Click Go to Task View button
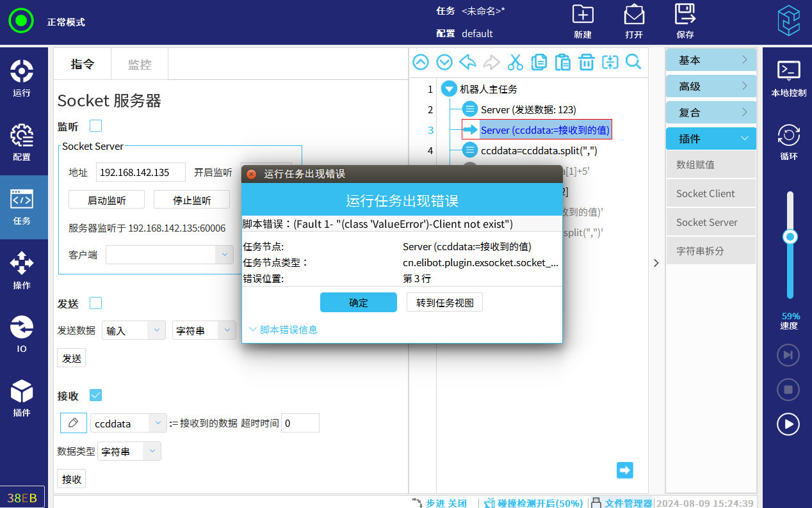812x508 pixels. [x=444, y=303]
